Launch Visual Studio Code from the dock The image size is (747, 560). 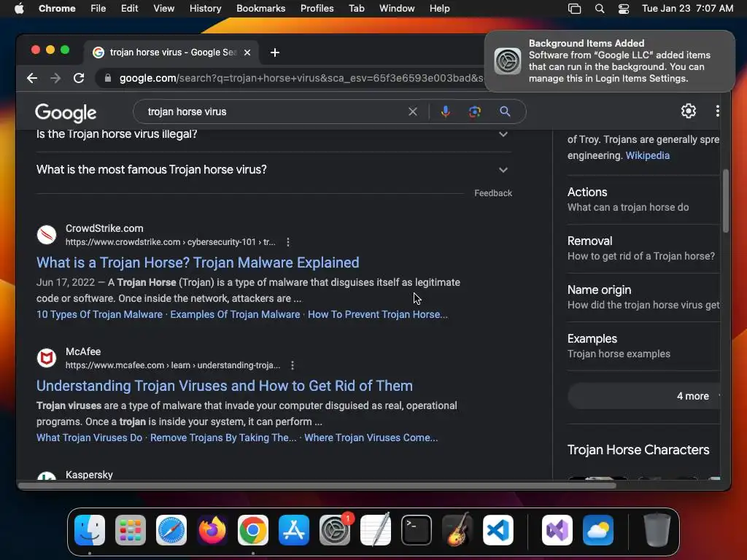coord(498,530)
